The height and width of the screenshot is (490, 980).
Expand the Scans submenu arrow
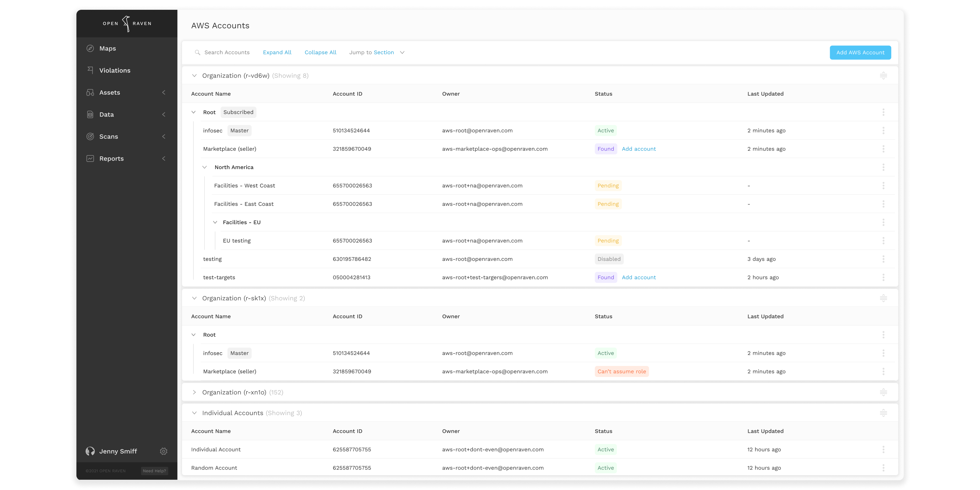pos(164,136)
